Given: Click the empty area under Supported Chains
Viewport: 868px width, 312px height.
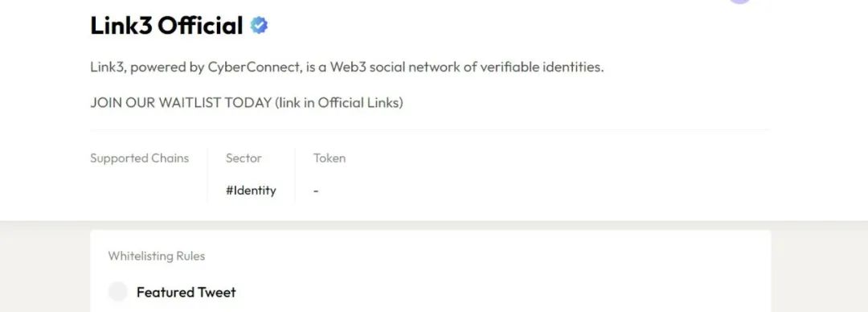Looking at the screenshot, I should pyautogui.click(x=140, y=191).
